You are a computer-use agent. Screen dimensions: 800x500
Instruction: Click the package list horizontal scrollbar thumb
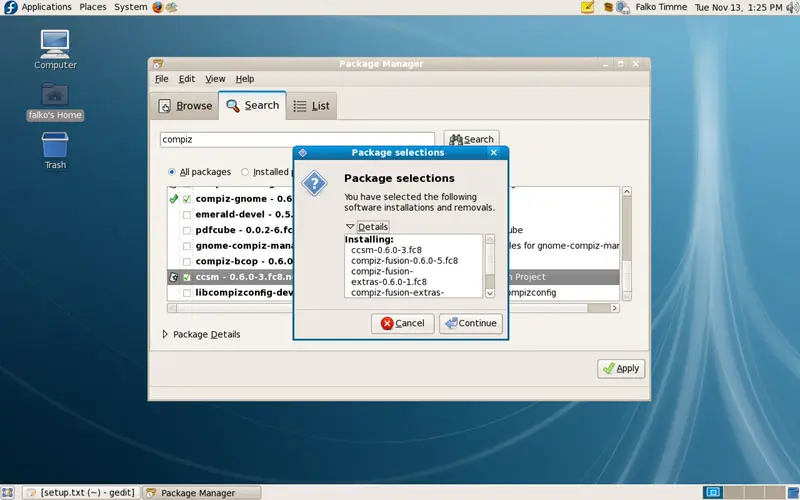(x=382, y=308)
